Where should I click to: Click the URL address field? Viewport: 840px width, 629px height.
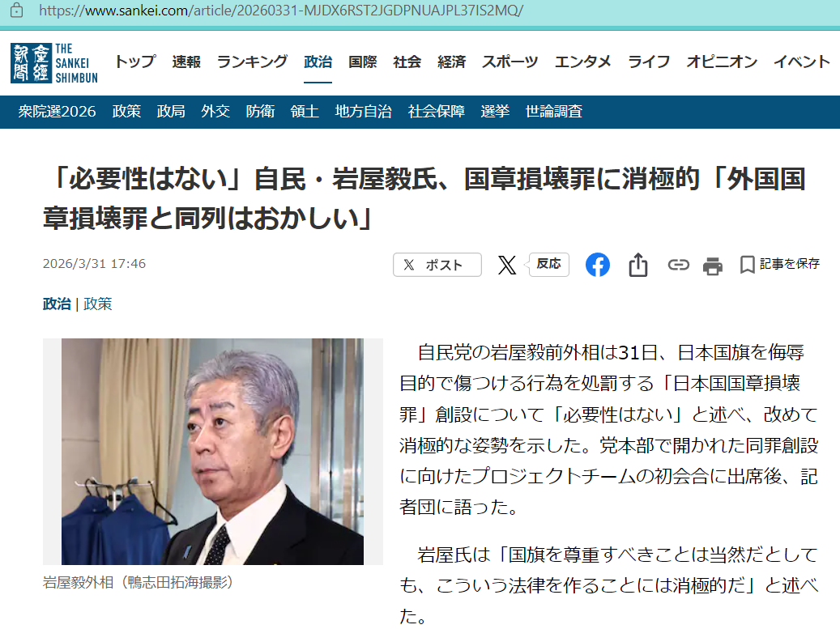coord(418,11)
